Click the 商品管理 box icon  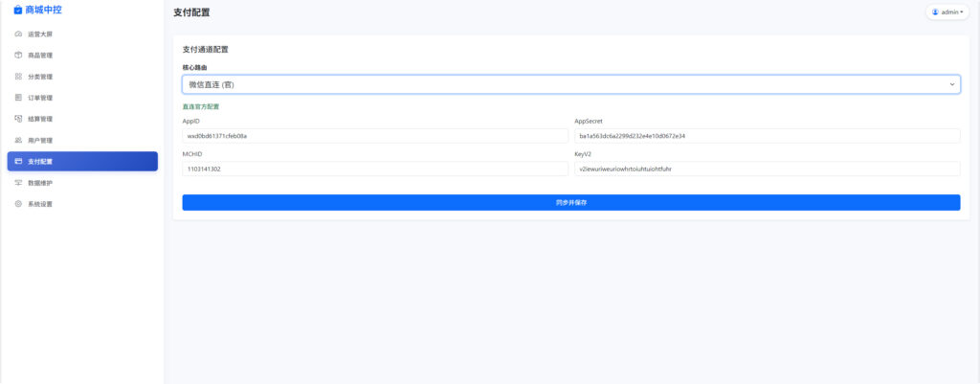coord(18,56)
